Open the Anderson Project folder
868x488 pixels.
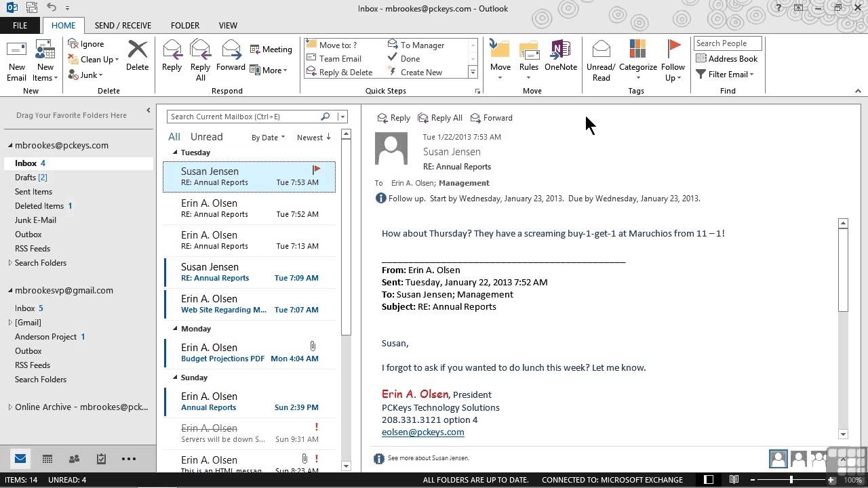pyautogui.click(x=50, y=337)
